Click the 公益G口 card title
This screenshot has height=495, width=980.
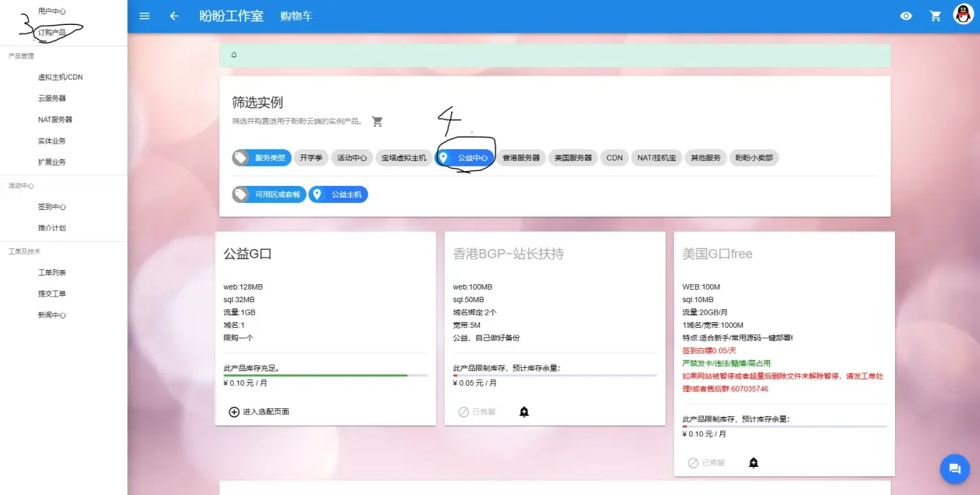click(247, 254)
